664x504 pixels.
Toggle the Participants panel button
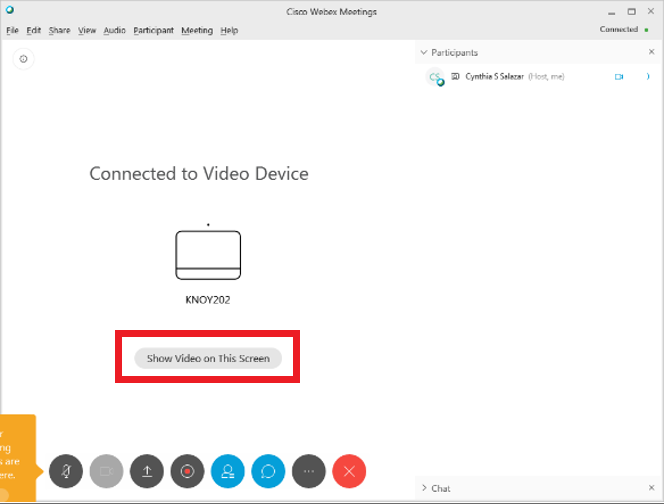tap(228, 470)
